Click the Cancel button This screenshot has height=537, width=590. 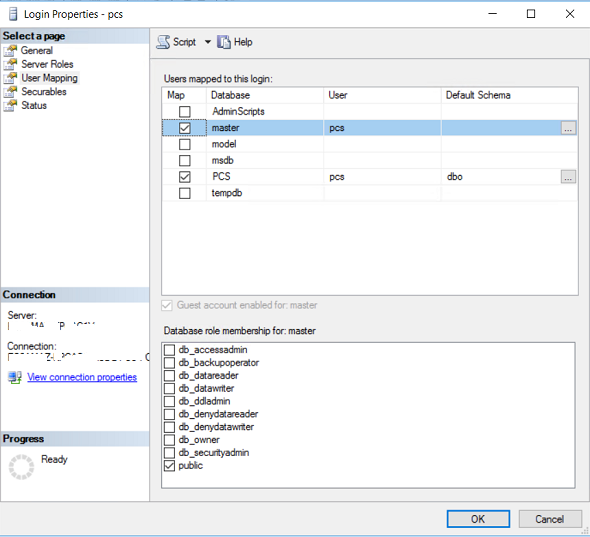tap(550, 519)
